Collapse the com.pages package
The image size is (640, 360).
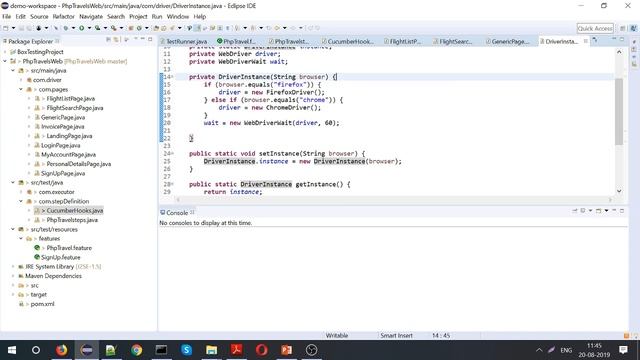tap(21, 89)
